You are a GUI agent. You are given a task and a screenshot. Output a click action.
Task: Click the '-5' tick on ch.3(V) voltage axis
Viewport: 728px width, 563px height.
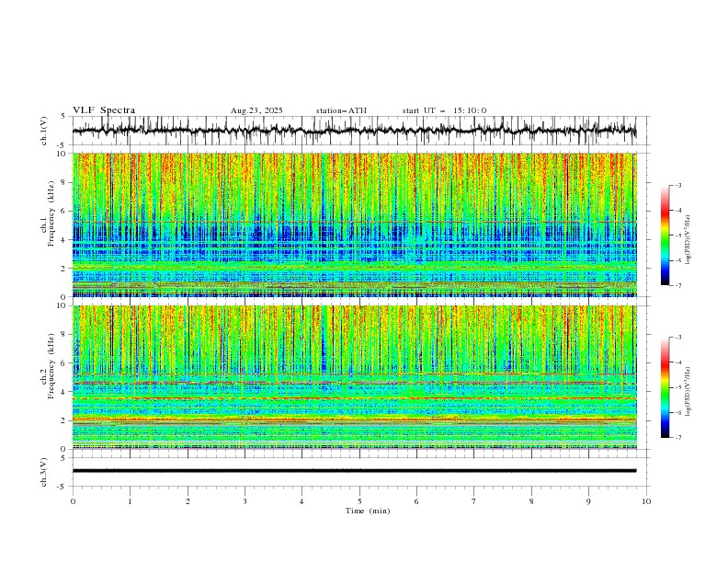[63, 487]
